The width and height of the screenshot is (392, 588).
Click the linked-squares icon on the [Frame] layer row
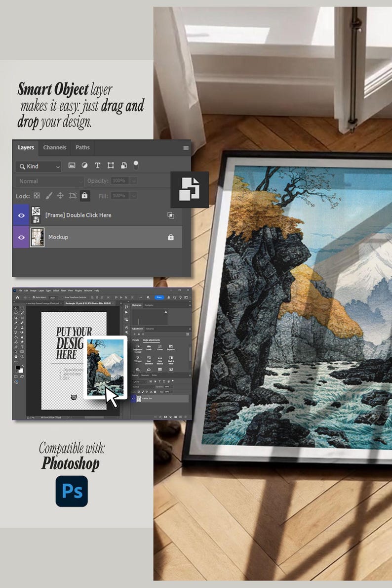[170, 215]
